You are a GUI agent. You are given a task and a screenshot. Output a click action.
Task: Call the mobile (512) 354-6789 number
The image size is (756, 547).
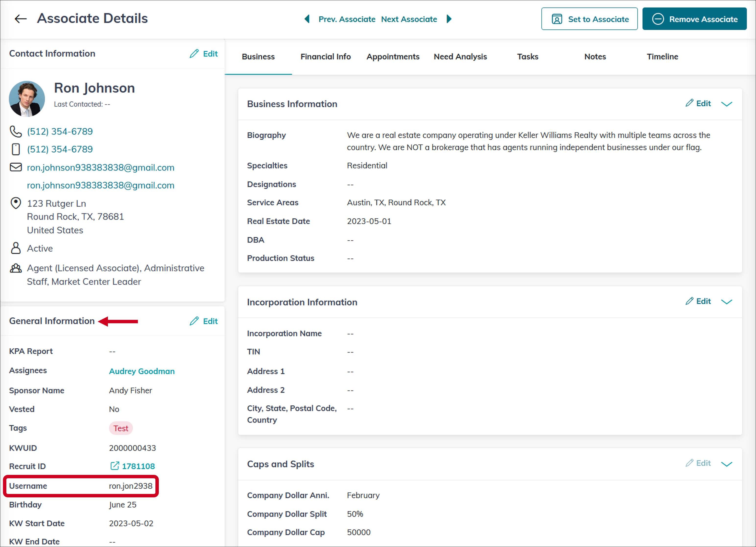tap(60, 149)
